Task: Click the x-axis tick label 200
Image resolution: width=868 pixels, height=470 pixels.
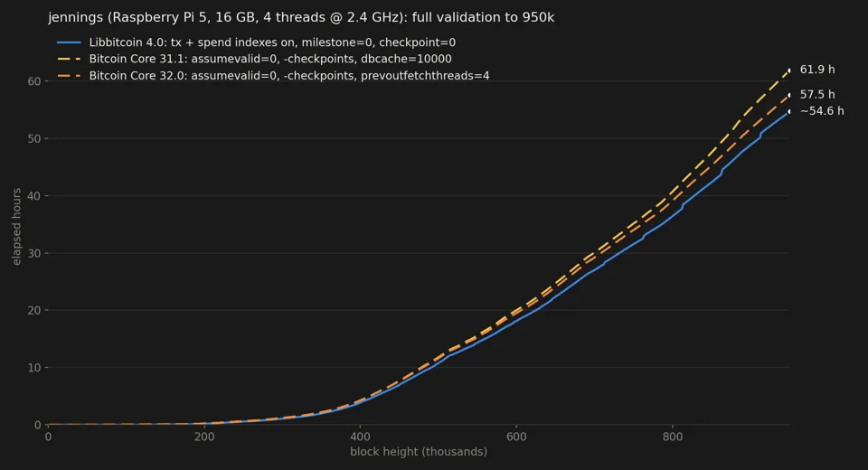Action: click(x=204, y=437)
